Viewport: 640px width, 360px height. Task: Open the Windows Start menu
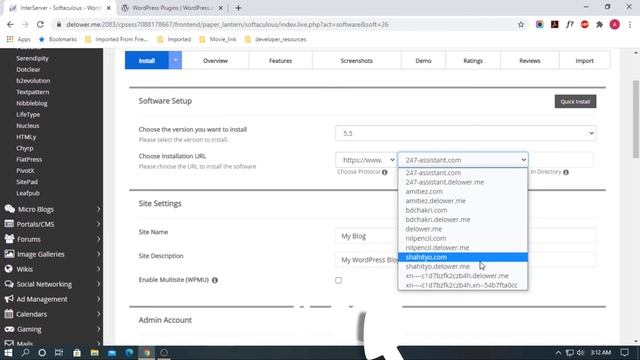click(8, 353)
